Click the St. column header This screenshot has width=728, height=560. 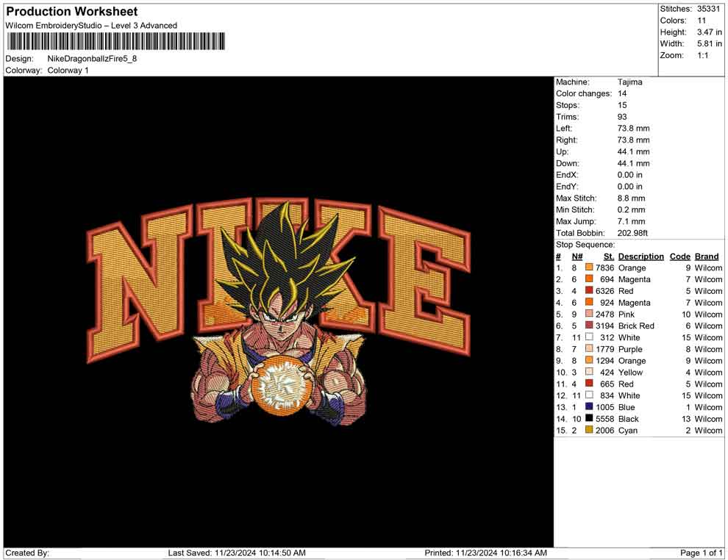click(x=609, y=256)
